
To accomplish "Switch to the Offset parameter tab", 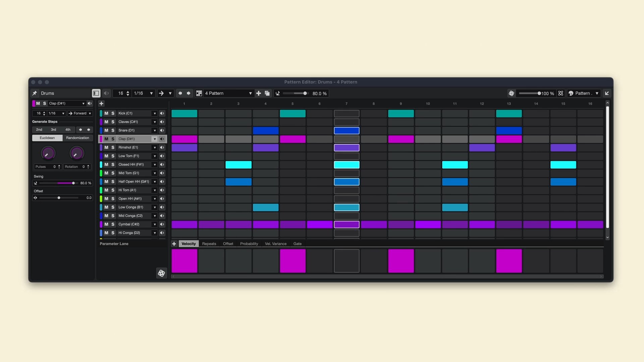I will pyautogui.click(x=228, y=244).
